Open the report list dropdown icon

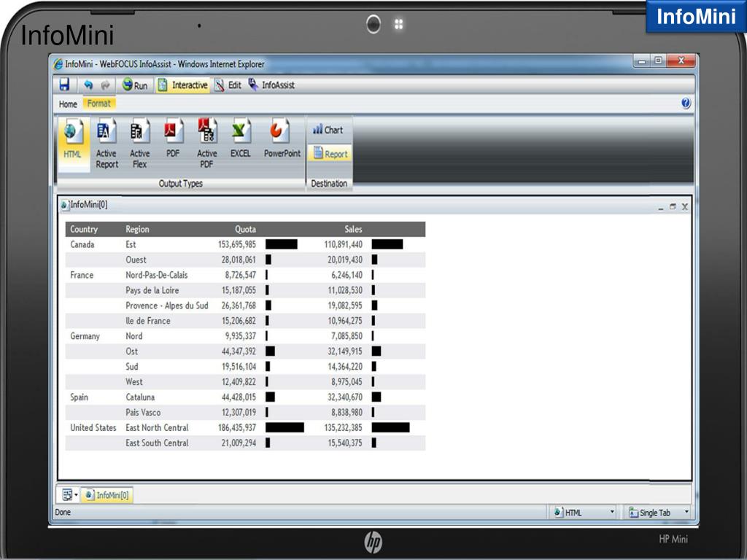(x=69, y=495)
